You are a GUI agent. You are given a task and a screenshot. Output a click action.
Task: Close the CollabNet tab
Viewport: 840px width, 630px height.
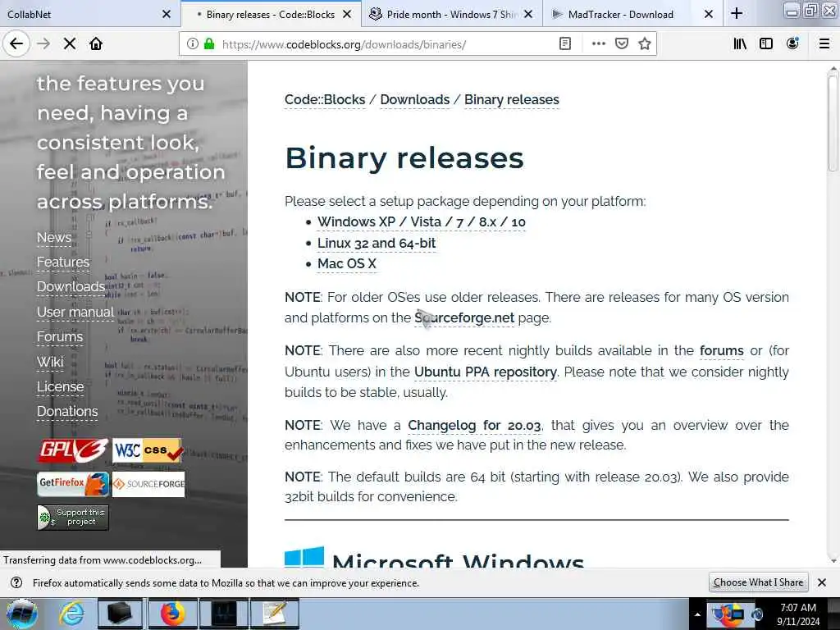167,14
